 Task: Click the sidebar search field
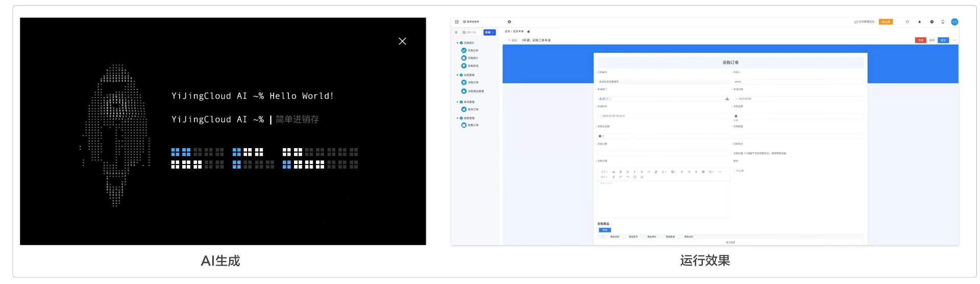pos(472,32)
